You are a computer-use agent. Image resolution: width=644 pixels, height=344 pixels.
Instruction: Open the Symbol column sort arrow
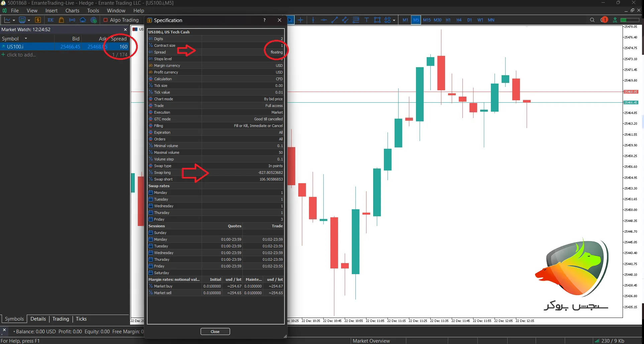(x=26, y=38)
